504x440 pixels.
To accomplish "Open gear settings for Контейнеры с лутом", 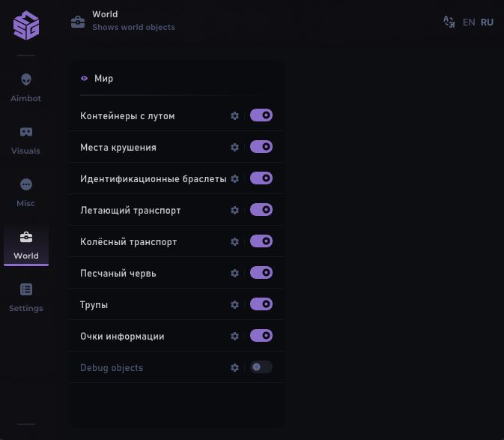I will click(x=234, y=116).
